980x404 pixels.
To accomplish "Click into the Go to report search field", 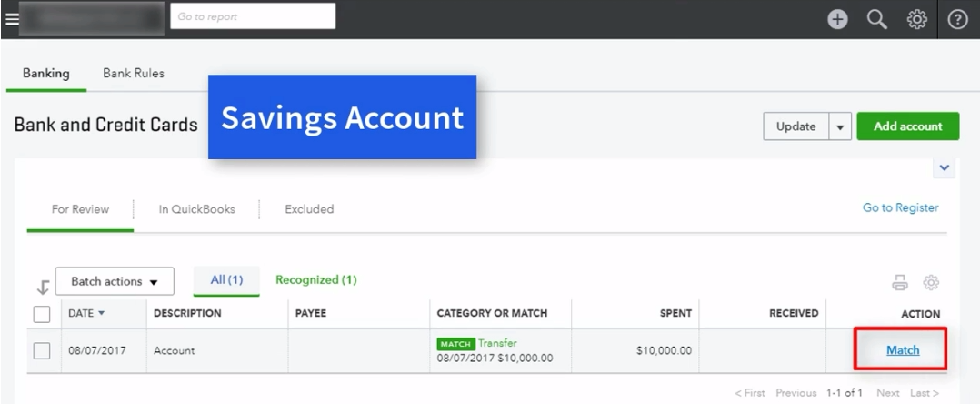I will [x=253, y=16].
